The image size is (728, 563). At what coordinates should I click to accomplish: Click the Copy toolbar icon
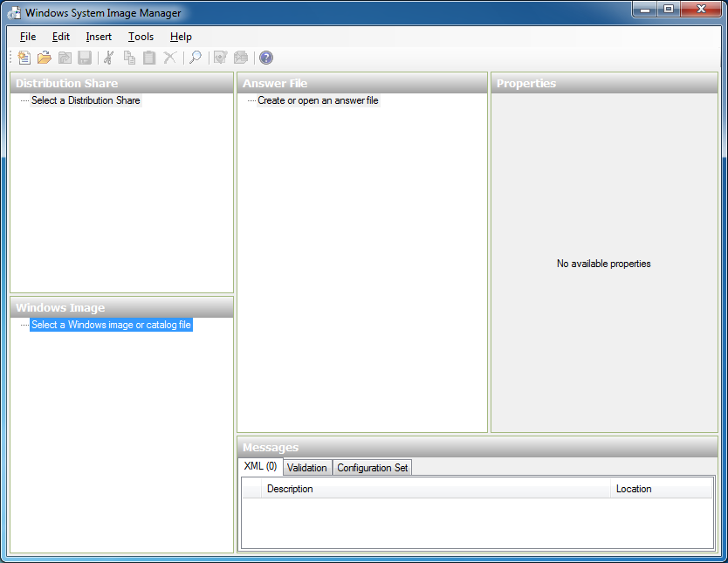[x=129, y=58]
